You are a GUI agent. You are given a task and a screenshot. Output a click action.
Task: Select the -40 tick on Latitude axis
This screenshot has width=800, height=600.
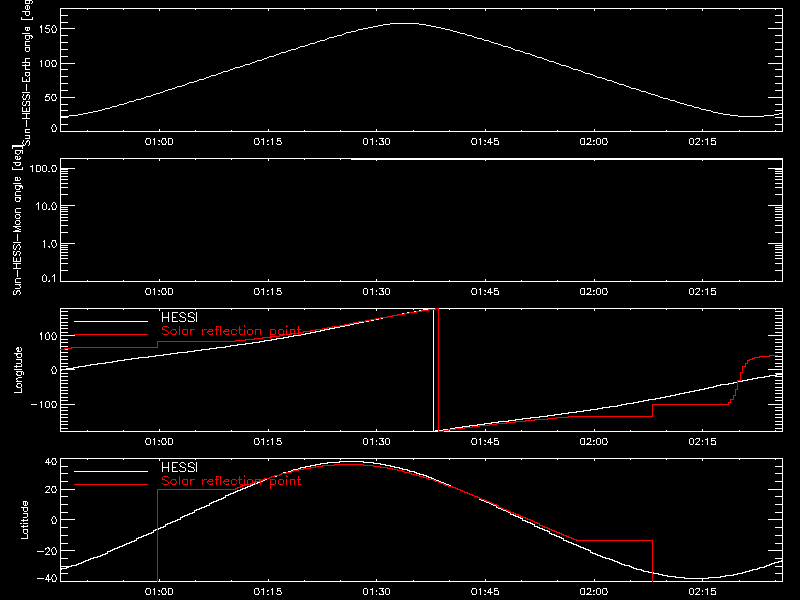(x=47, y=579)
